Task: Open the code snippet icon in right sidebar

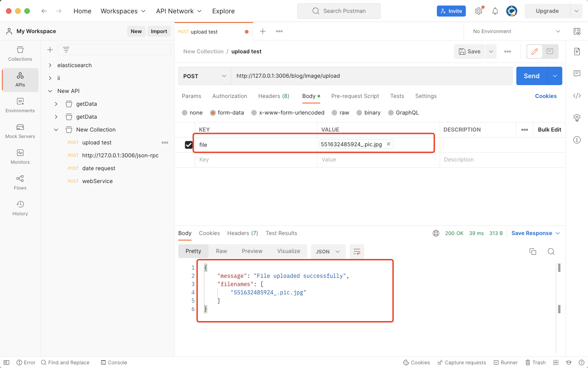Action: coord(577,96)
